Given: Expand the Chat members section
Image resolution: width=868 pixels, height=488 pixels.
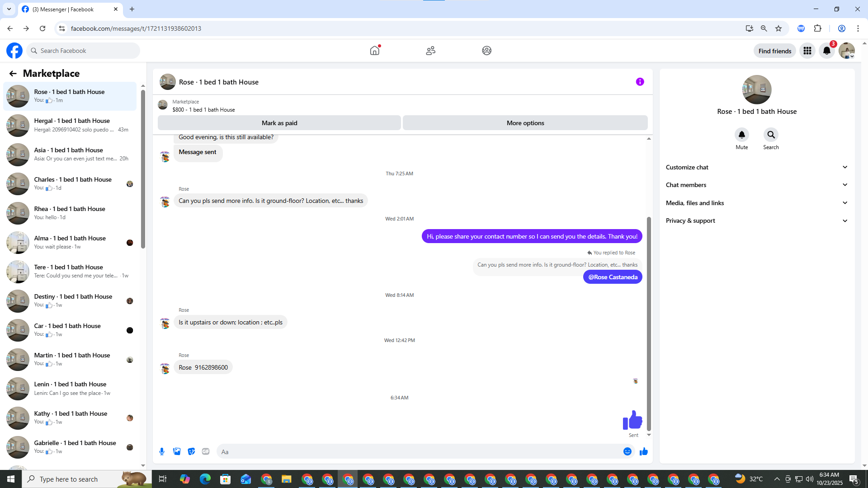Looking at the screenshot, I should (756, 185).
